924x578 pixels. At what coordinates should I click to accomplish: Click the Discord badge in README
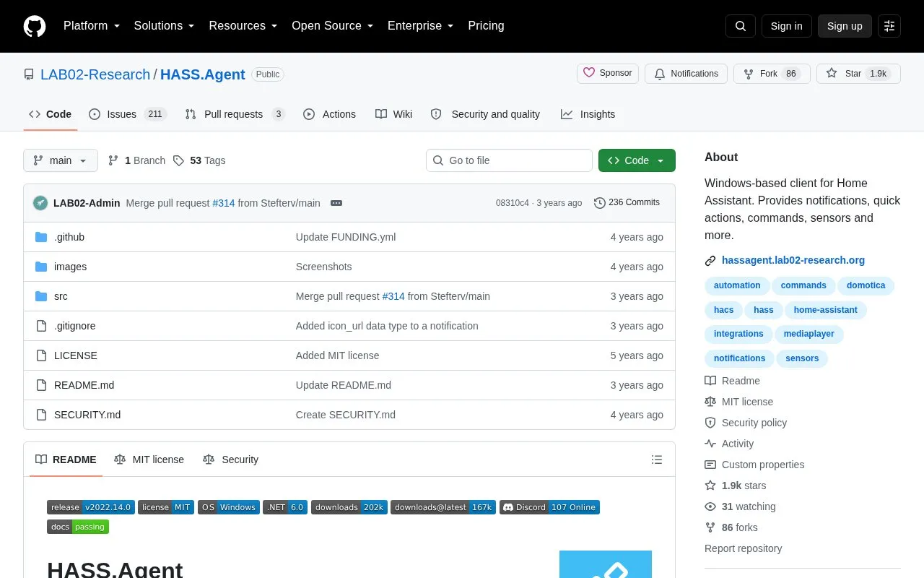(549, 507)
